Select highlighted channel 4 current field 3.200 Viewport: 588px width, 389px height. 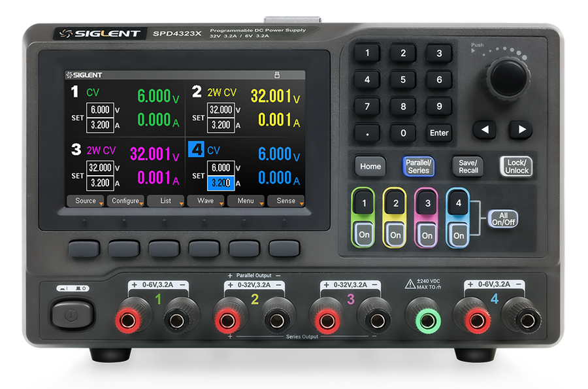click(x=221, y=182)
